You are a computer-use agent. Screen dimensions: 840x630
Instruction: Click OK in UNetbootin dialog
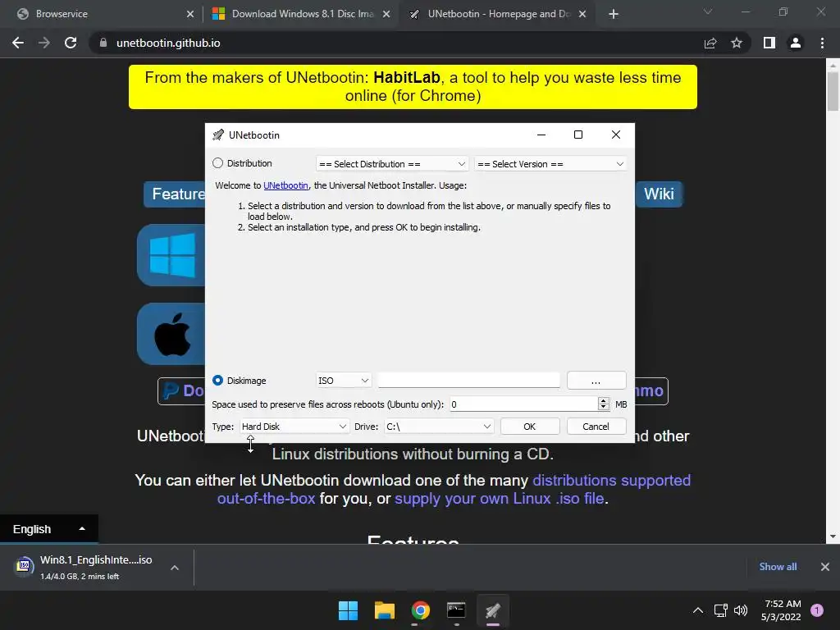530,427
